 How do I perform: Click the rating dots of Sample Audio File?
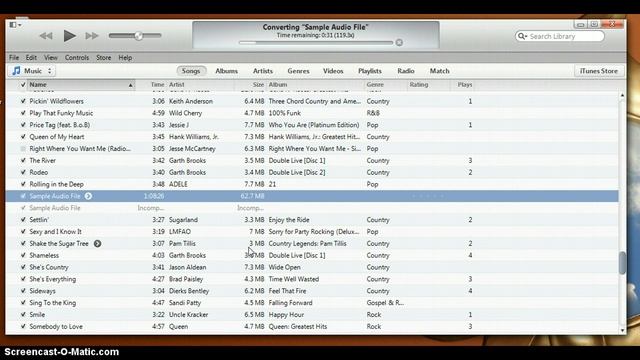pos(428,196)
